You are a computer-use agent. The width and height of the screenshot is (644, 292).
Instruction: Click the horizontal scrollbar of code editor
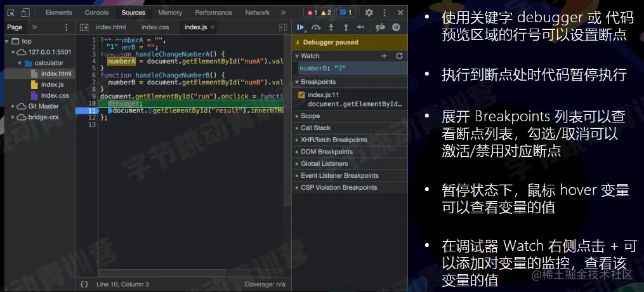[162, 273]
